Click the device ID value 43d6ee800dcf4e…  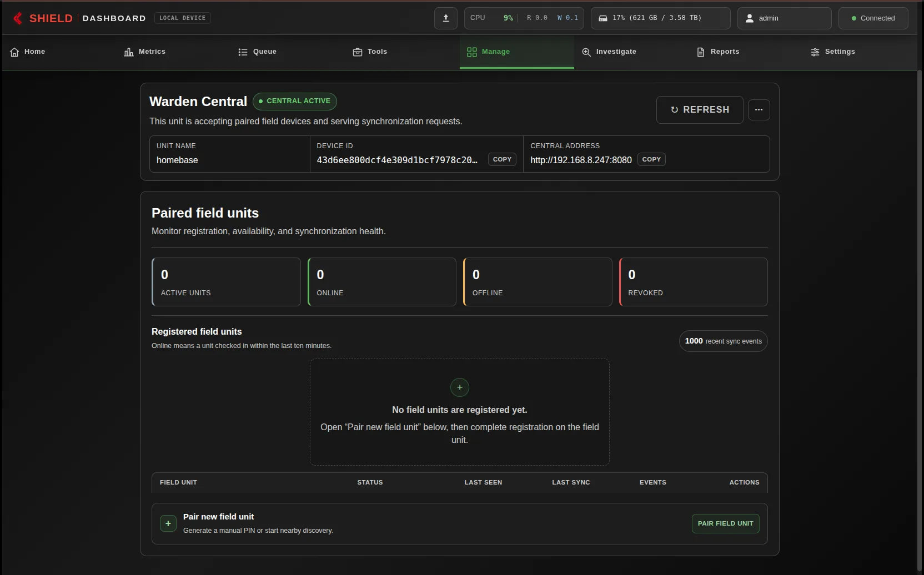(x=396, y=160)
